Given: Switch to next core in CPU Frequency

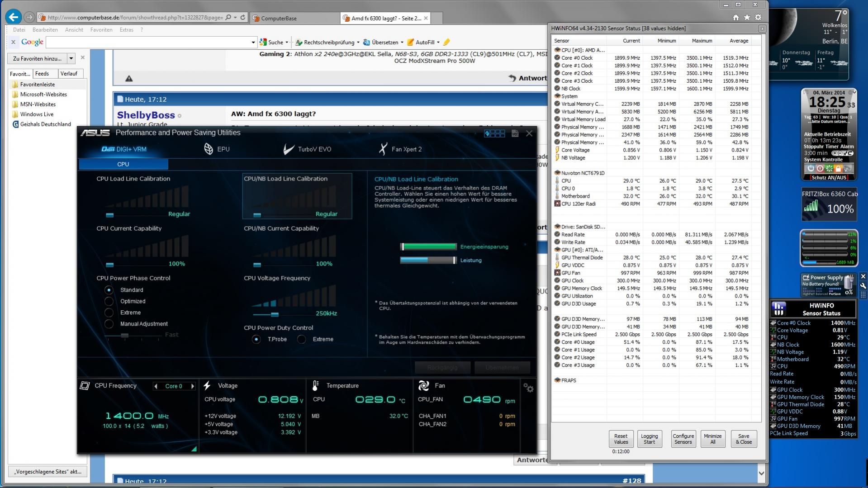Looking at the screenshot, I should pyautogui.click(x=192, y=386).
